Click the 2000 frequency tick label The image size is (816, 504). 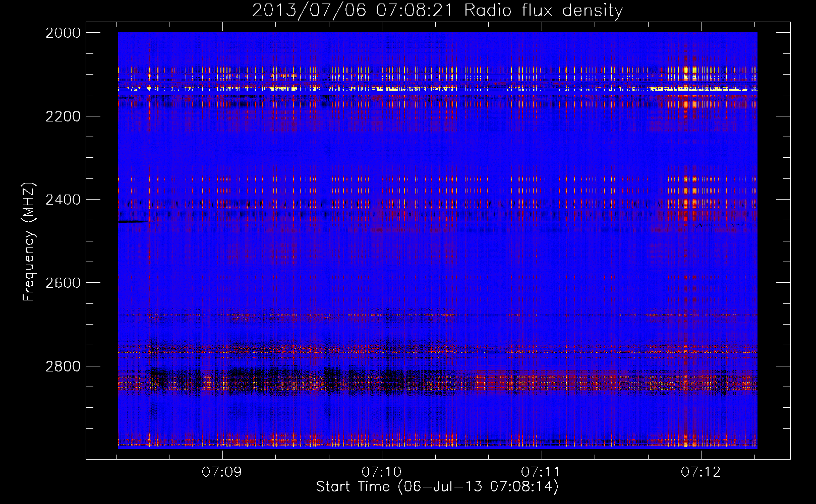tap(63, 33)
